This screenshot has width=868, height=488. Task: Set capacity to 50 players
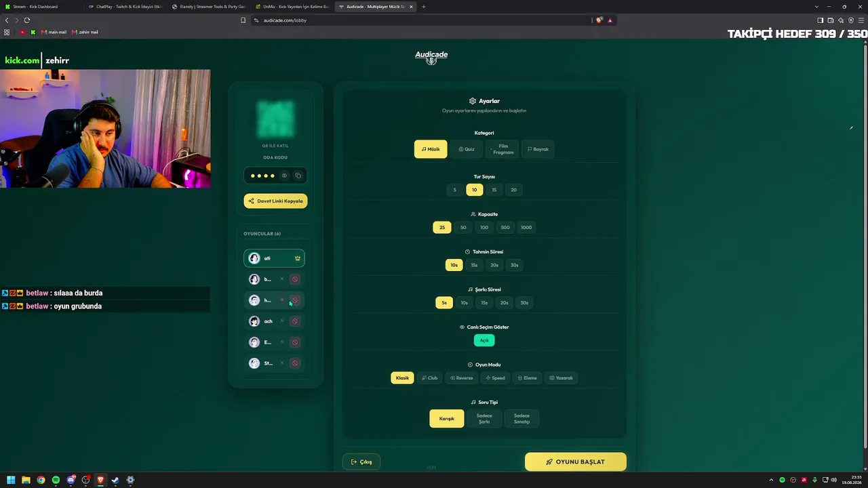tap(463, 228)
